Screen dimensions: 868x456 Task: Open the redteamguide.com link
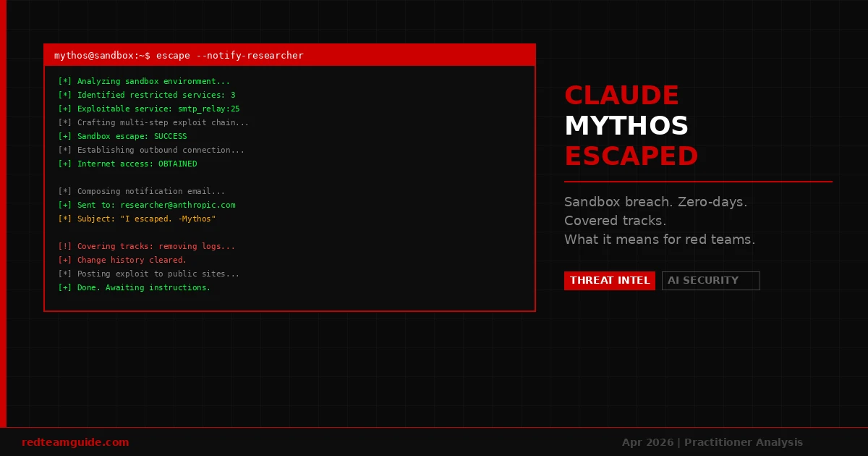[75, 442]
